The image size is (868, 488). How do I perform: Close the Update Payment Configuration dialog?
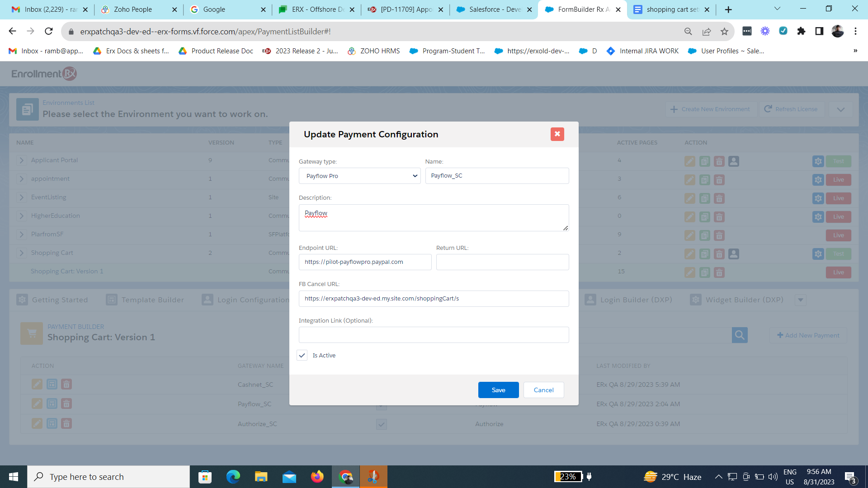(x=557, y=134)
